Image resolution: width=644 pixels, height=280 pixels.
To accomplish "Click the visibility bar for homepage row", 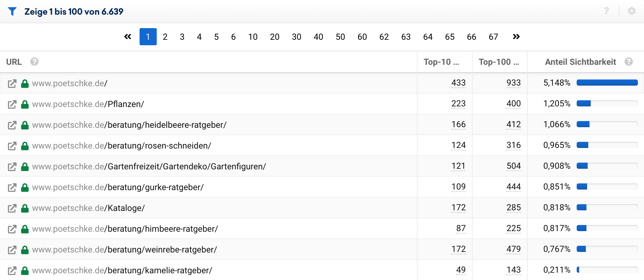I will point(607,83).
